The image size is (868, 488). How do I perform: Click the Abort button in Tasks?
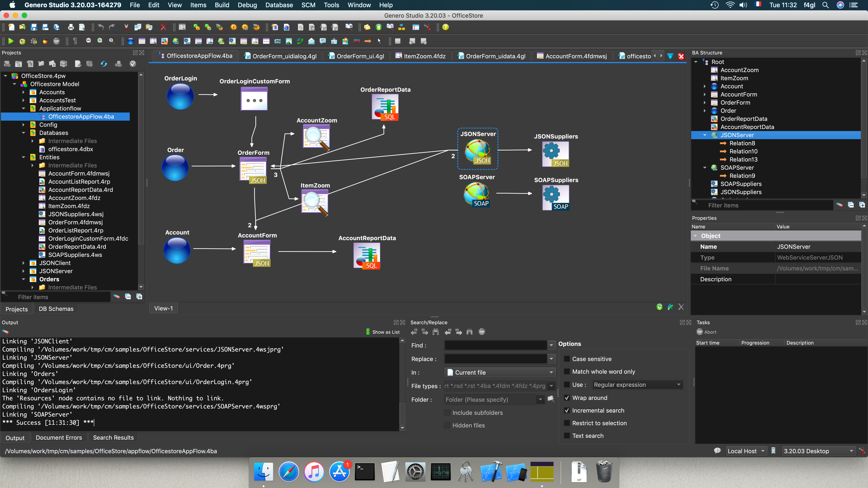pos(706,332)
